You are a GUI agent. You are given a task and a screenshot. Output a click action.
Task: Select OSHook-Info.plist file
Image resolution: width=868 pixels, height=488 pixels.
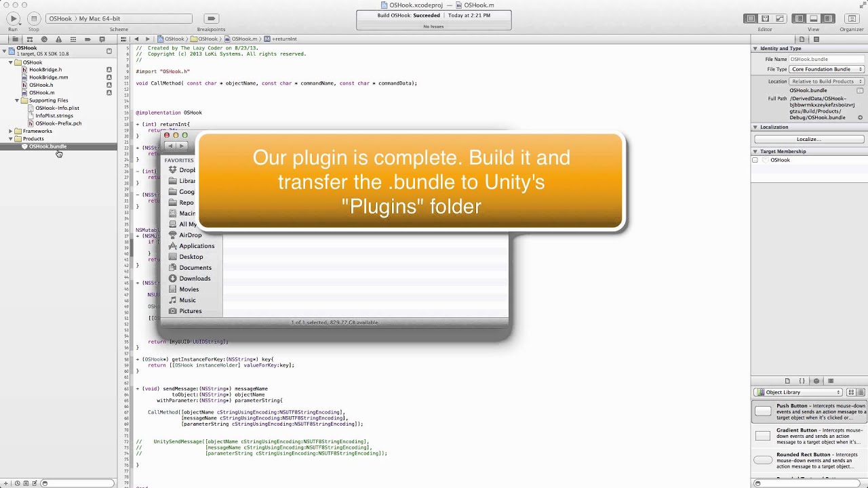pyautogui.click(x=57, y=108)
